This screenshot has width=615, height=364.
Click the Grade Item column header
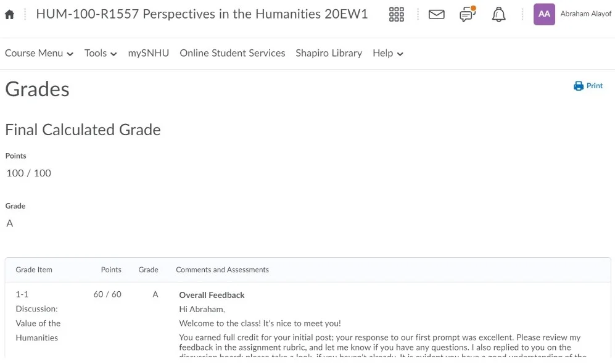click(x=34, y=270)
